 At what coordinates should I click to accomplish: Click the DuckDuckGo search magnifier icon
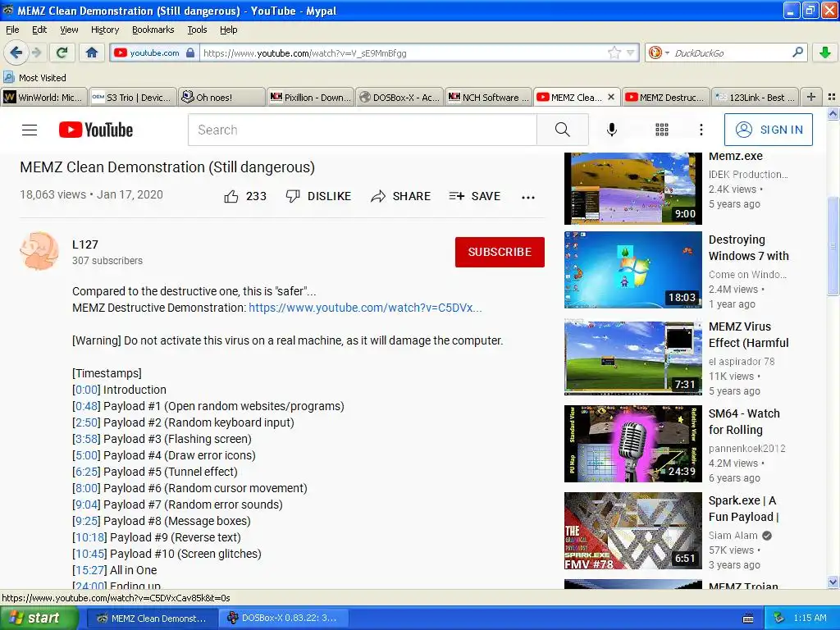797,52
